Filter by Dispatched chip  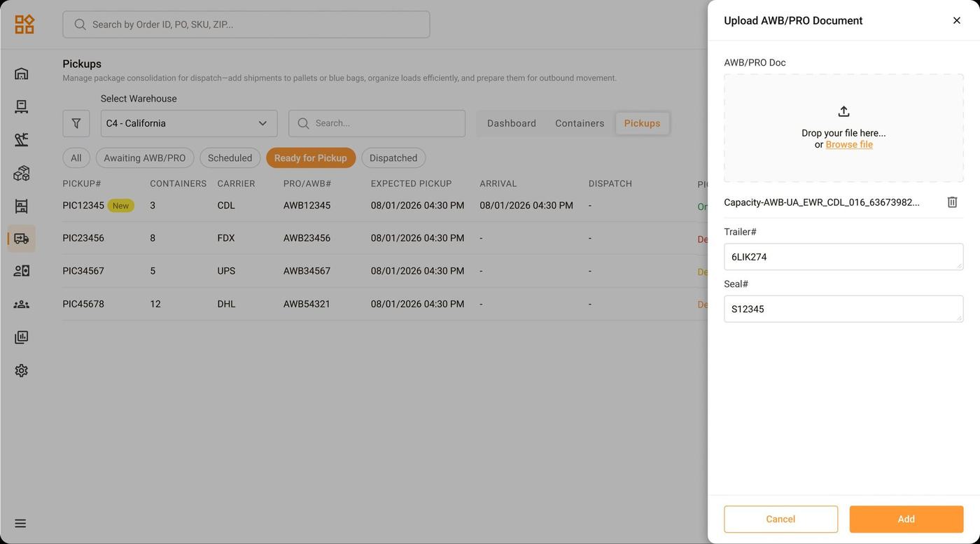click(x=393, y=158)
